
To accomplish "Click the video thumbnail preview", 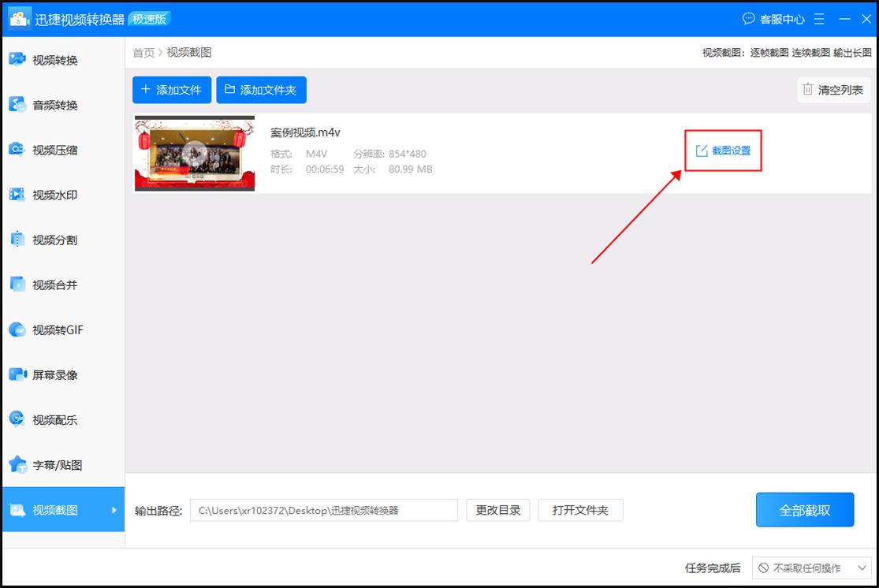I will click(194, 153).
